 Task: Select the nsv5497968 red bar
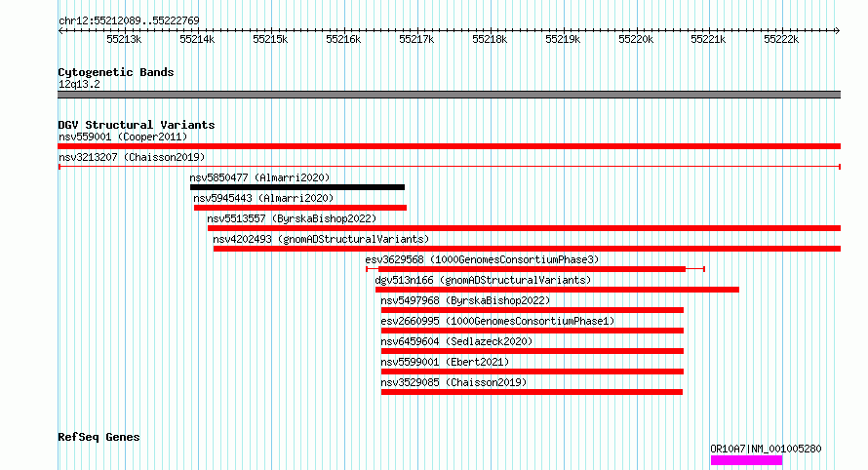[532, 310]
